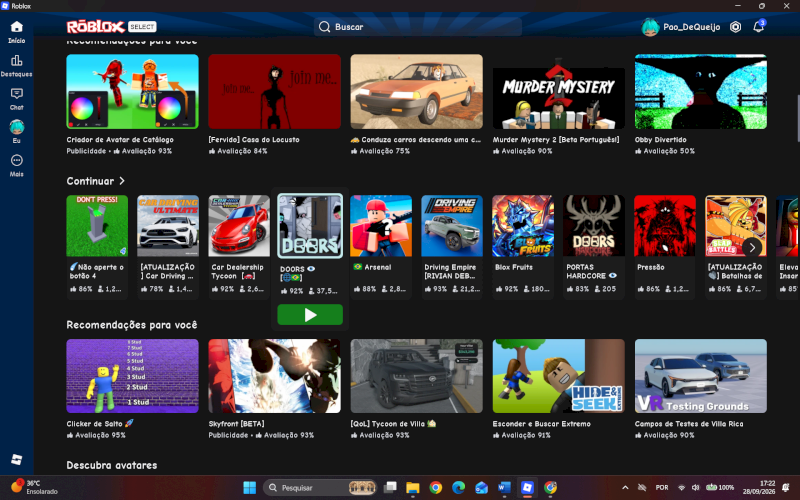Open Driving Empire game thumbnail
The image size is (800, 500).
point(452,226)
